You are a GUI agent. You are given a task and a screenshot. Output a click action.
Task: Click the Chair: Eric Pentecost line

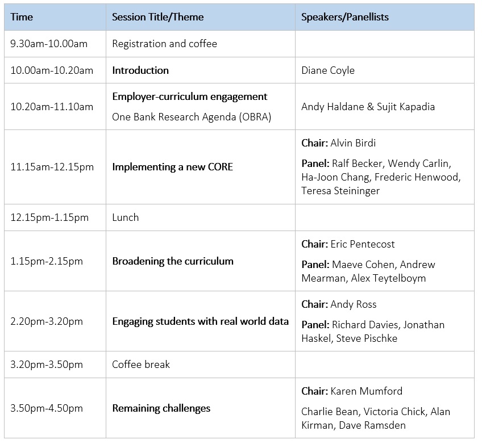coord(348,244)
